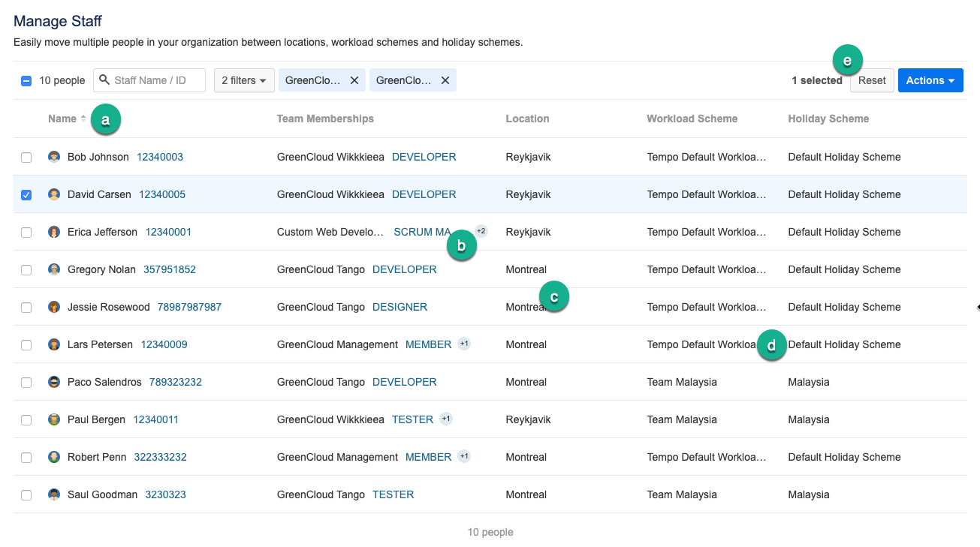Click Saul Goodman's avatar icon
The width and height of the screenshot is (980, 547).
pyautogui.click(x=54, y=494)
